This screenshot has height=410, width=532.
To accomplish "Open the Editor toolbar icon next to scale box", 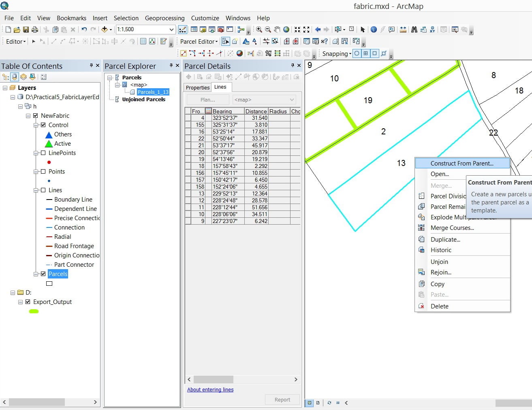I will click(x=183, y=30).
